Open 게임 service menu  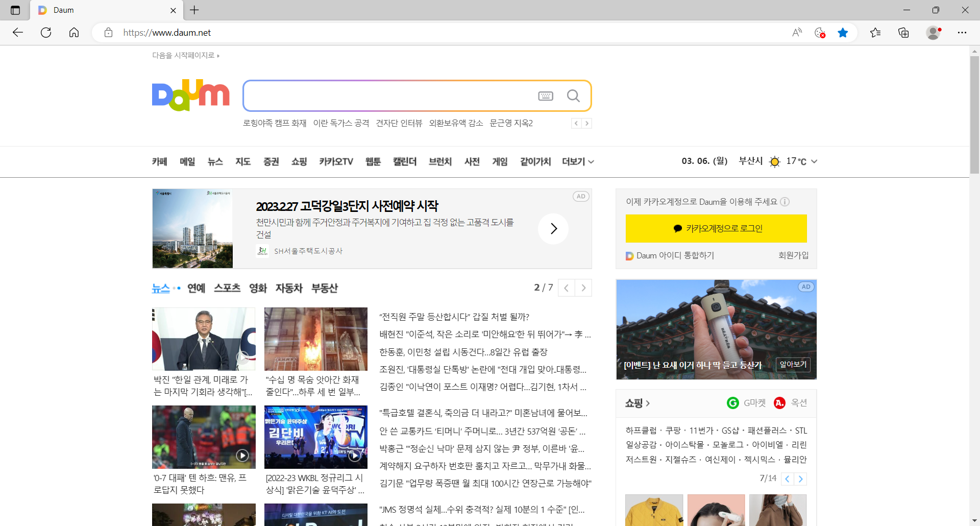500,161
